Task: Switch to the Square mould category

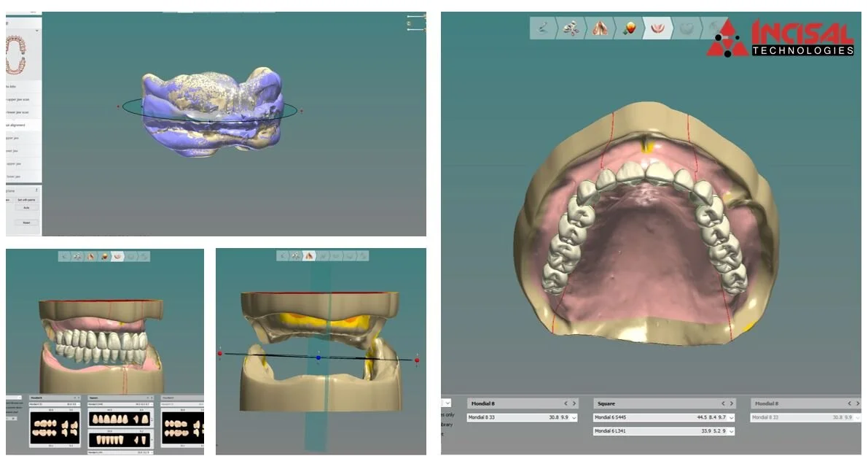Action: [x=611, y=403]
